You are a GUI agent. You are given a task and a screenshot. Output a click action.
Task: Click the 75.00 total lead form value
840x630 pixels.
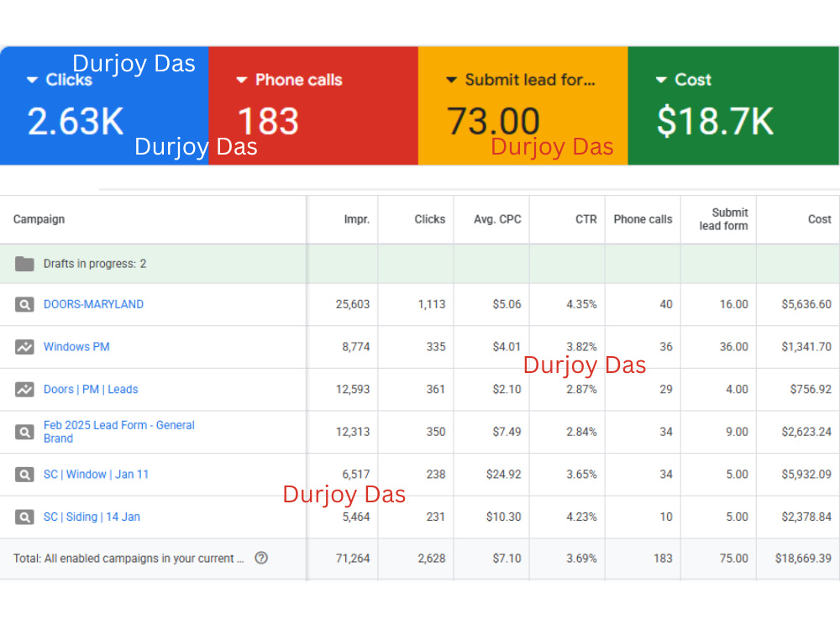(x=734, y=559)
